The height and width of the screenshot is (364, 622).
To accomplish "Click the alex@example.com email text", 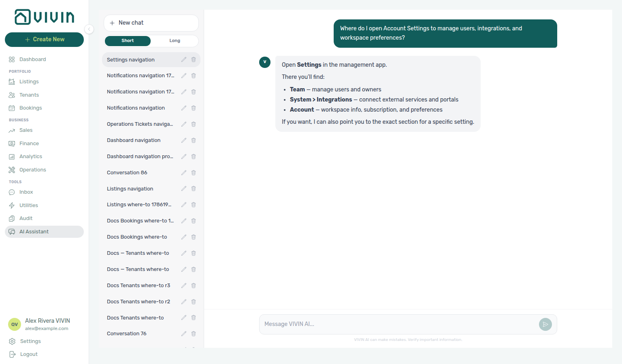I will (47, 329).
